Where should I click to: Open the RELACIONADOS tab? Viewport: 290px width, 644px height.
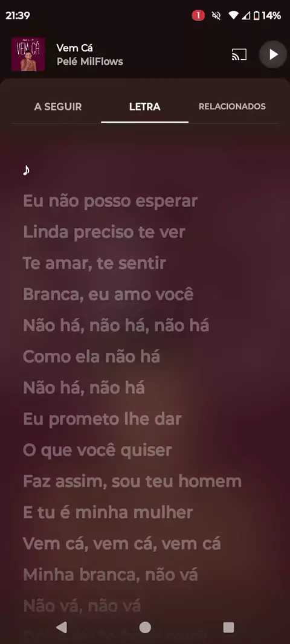click(232, 107)
